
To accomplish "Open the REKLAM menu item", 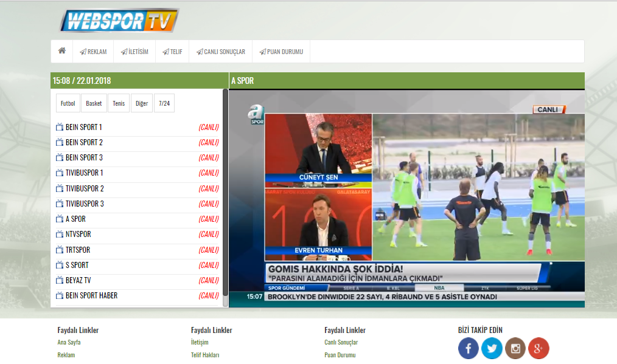I will (x=93, y=52).
